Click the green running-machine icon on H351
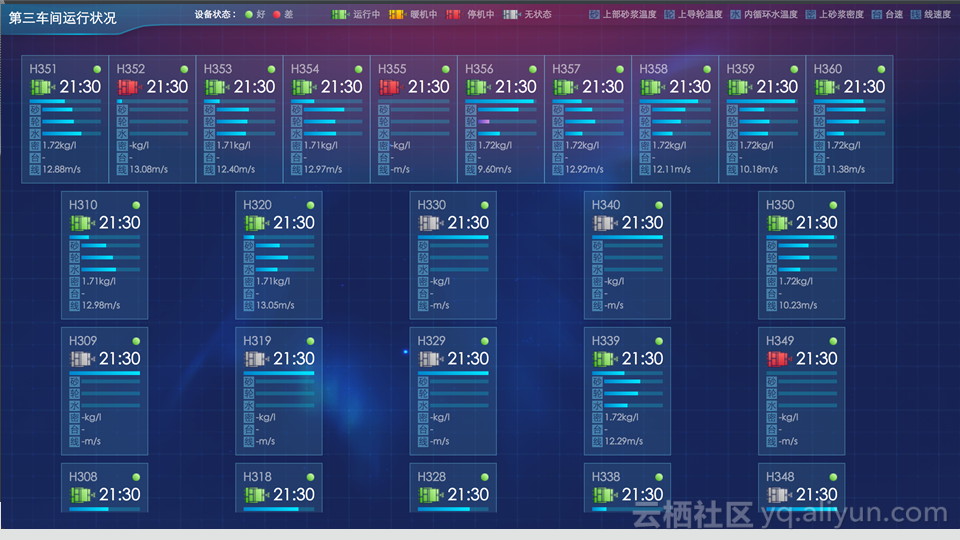 pyautogui.click(x=42, y=88)
